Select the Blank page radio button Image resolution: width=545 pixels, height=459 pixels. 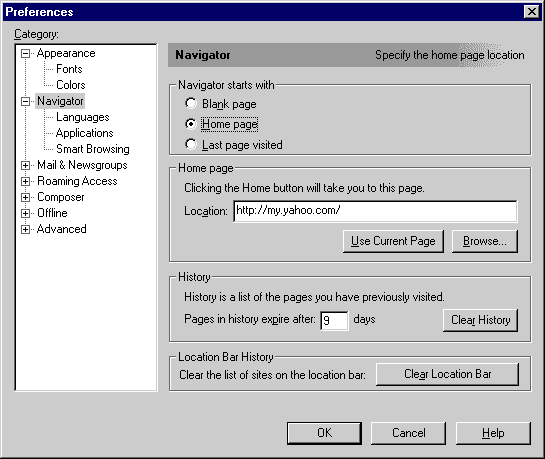click(x=191, y=104)
